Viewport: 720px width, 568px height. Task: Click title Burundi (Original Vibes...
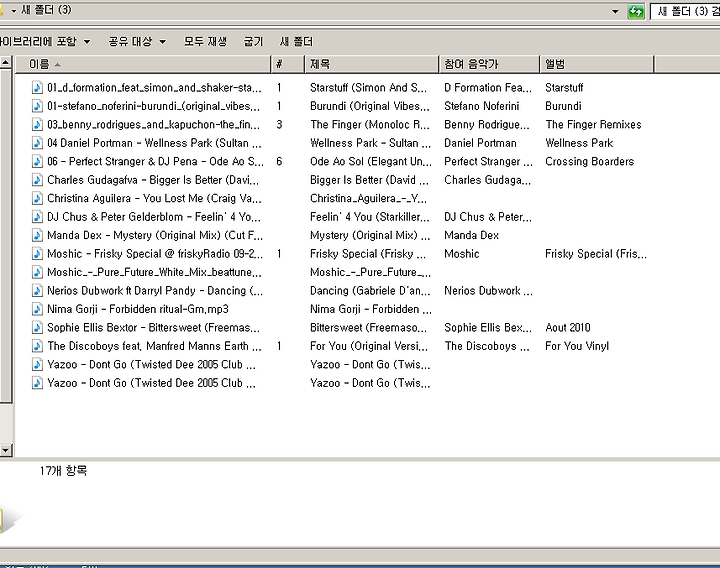tap(370, 106)
